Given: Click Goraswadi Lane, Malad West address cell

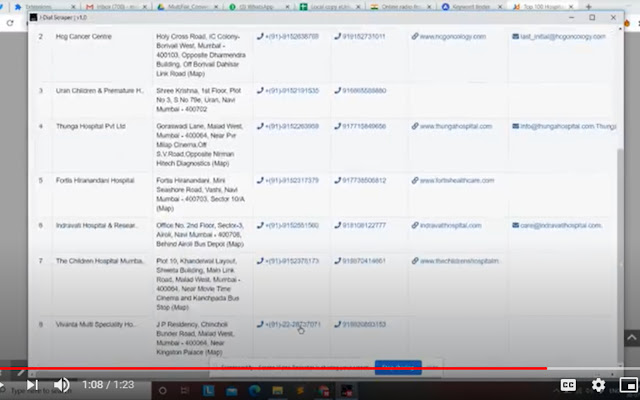Looking at the screenshot, I should [x=200, y=145].
